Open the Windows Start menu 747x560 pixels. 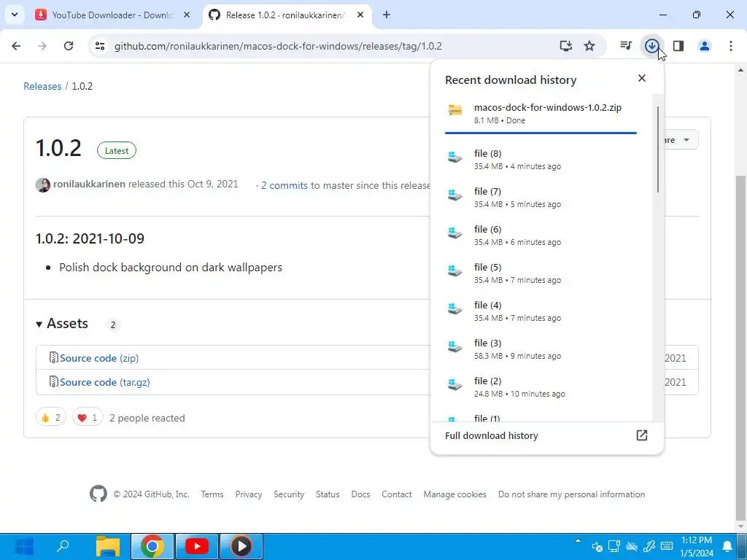click(24, 546)
